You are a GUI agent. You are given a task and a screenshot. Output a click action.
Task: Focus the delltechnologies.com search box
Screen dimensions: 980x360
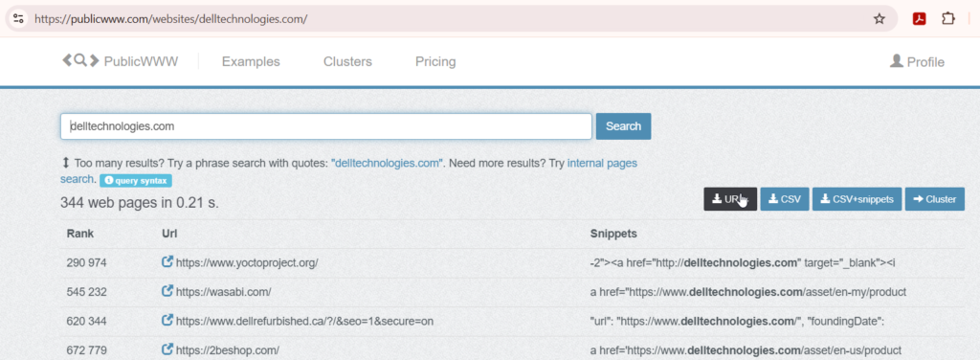(x=325, y=126)
